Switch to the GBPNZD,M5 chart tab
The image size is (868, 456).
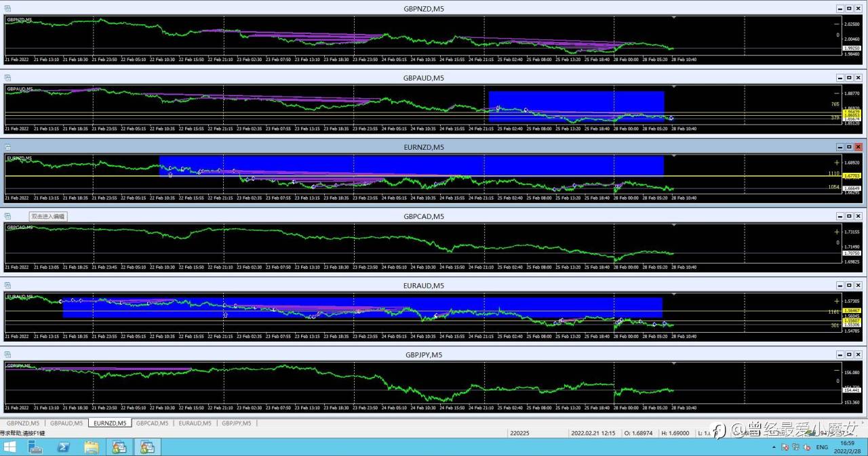pos(23,423)
